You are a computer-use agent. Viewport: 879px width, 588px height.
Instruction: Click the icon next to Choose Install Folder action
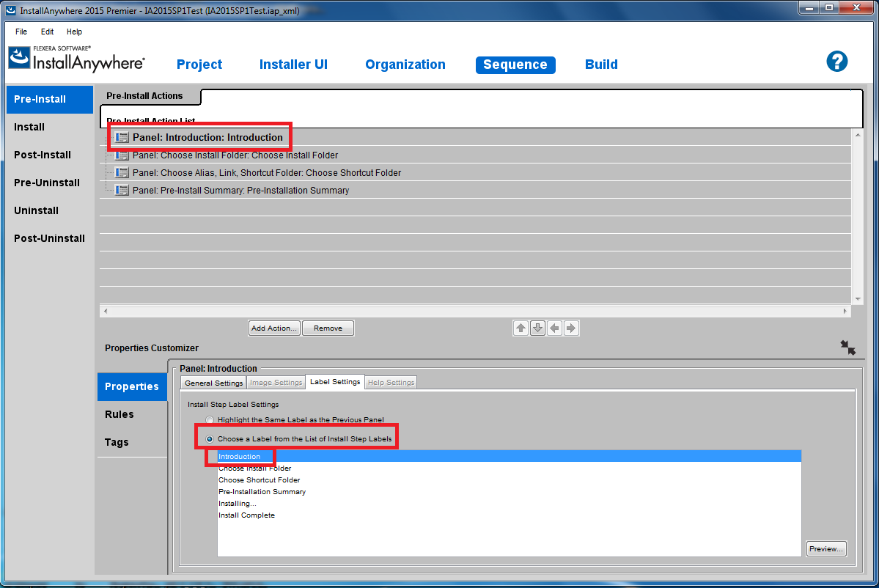click(x=122, y=155)
